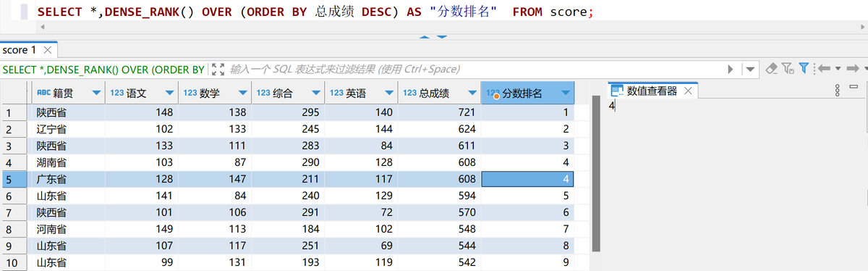The width and height of the screenshot is (868, 271).
Task: Click 语文 cell with value 149
Action: pos(141,229)
